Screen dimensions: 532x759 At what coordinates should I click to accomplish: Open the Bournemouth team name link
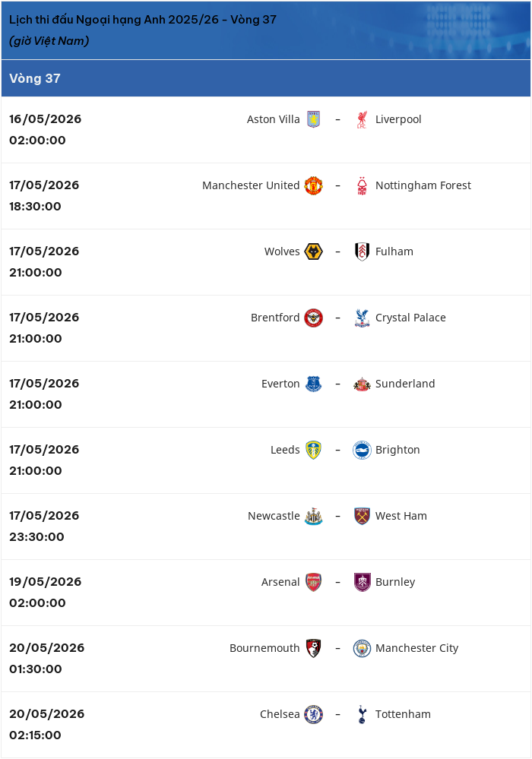(264, 648)
